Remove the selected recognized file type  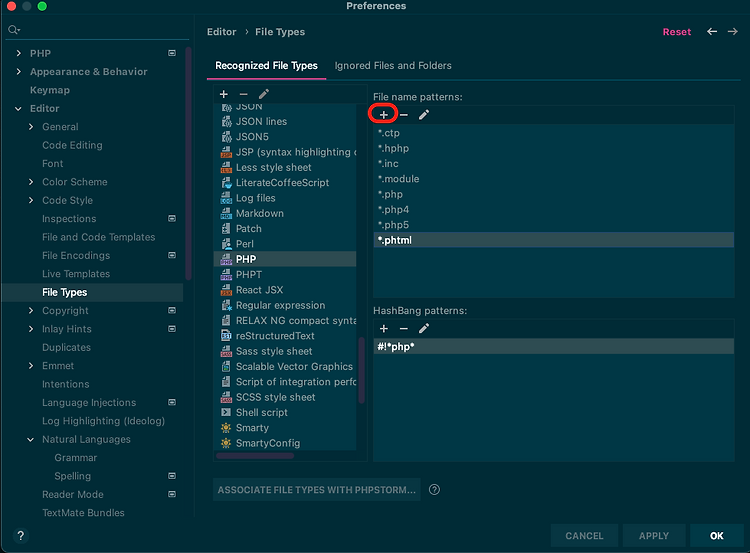point(243,94)
